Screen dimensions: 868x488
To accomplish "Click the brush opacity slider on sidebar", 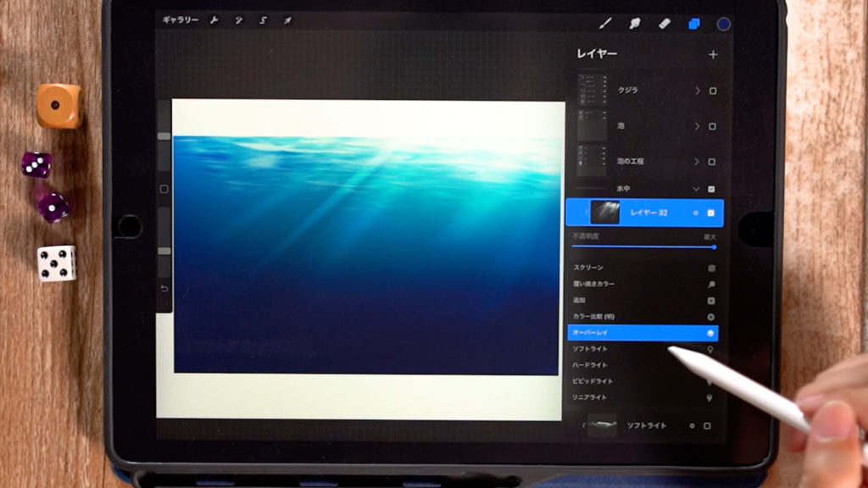I will [x=164, y=242].
